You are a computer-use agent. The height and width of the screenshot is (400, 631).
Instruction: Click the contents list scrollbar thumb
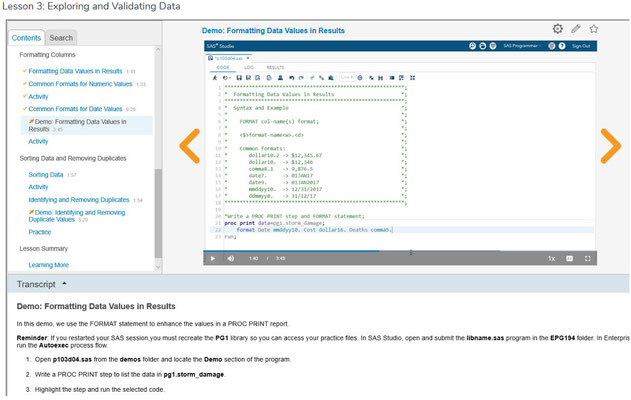tap(158, 213)
